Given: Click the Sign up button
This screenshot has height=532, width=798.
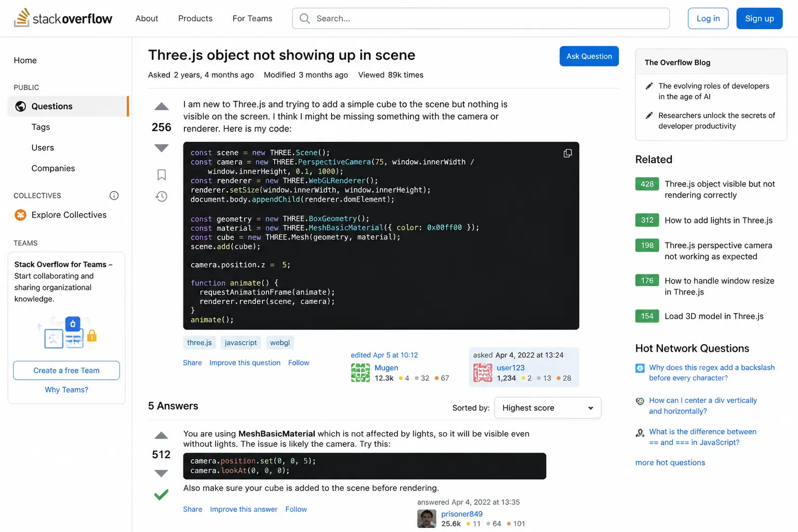Looking at the screenshot, I should tap(760, 18).
